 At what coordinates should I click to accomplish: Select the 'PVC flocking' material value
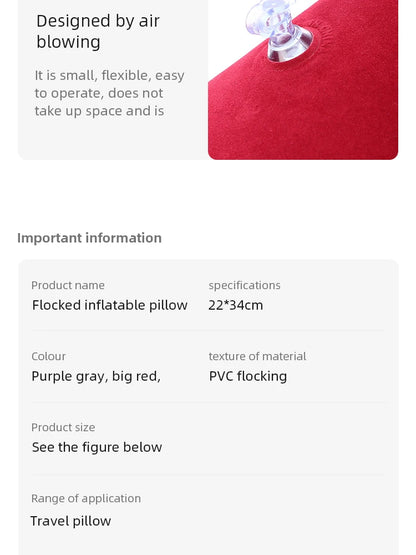click(248, 376)
